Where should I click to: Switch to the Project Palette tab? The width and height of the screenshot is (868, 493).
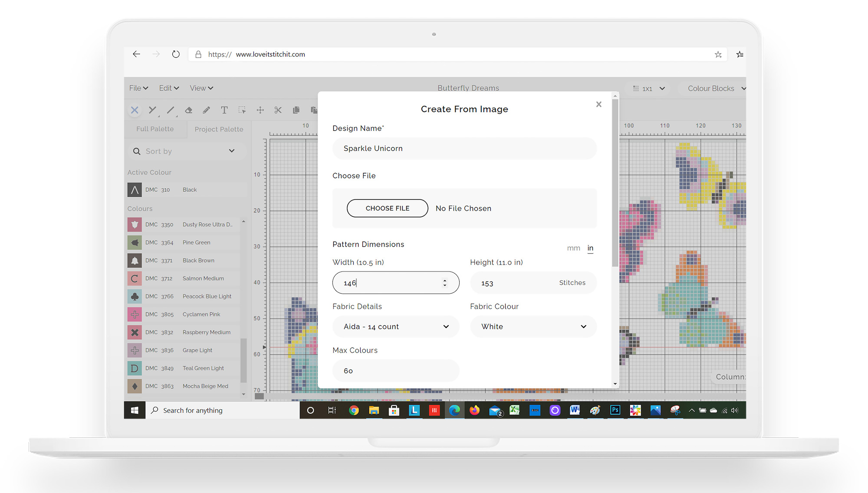point(219,129)
